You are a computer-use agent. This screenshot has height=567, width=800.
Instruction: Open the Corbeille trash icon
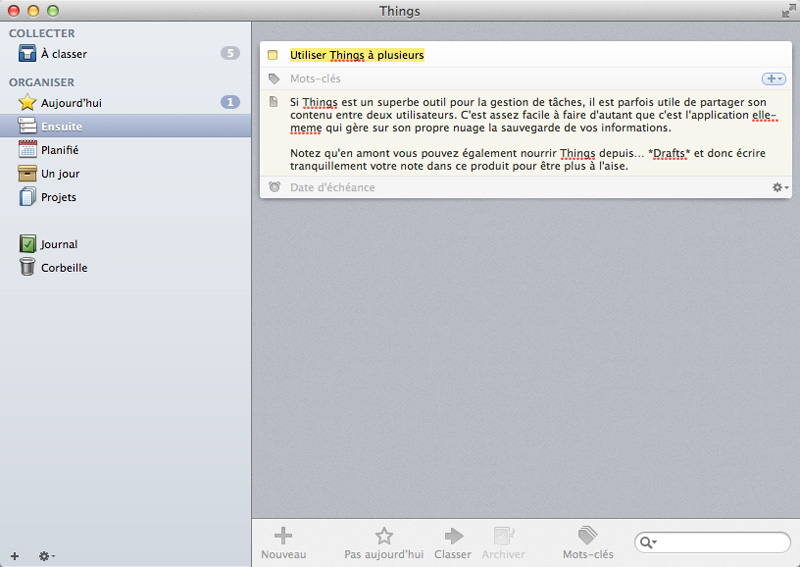point(27,267)
